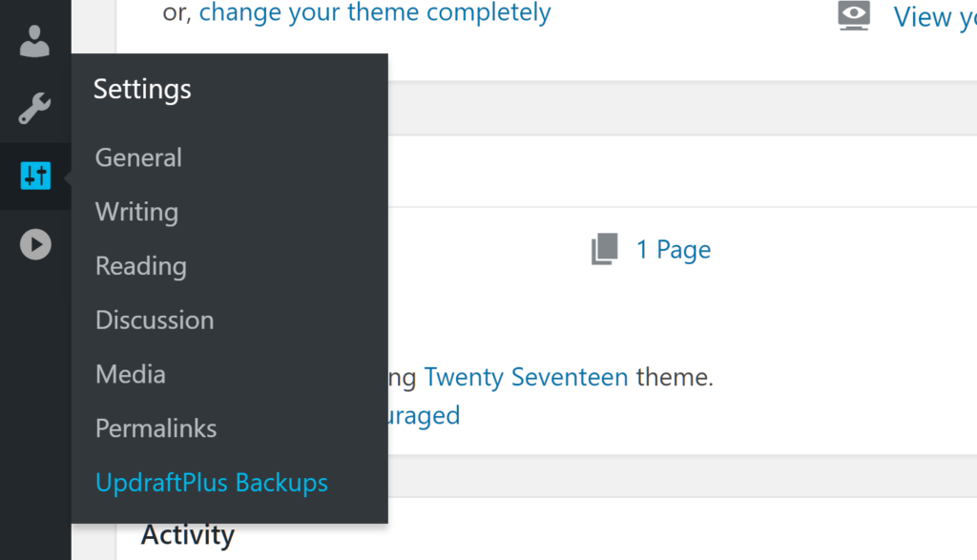Open Discussion settings page
The height and width of the screenshot is (560, 977).
(155, 321)
